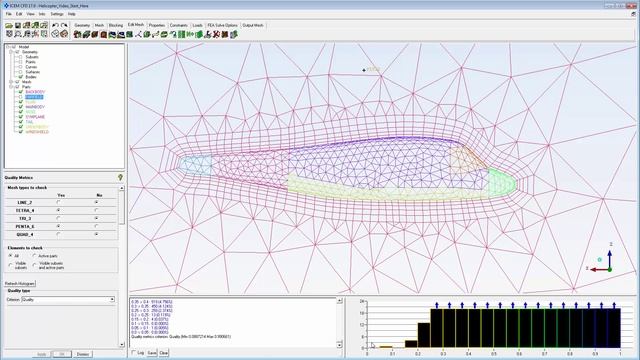Viewport: 640px width, 360px height.
Task: Click the Clear button under the log
Action: [164, 353]
